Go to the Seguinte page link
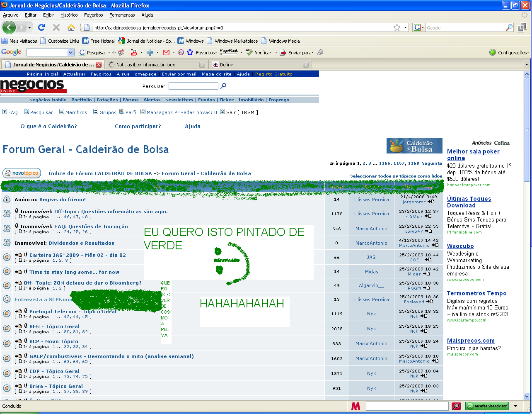 tap(432, 163)
